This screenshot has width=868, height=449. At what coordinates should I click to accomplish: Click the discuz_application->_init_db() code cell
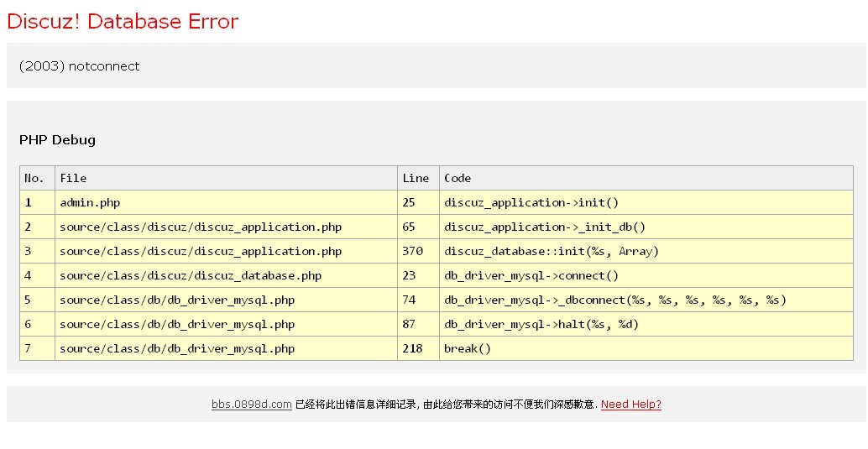(646, 227)
